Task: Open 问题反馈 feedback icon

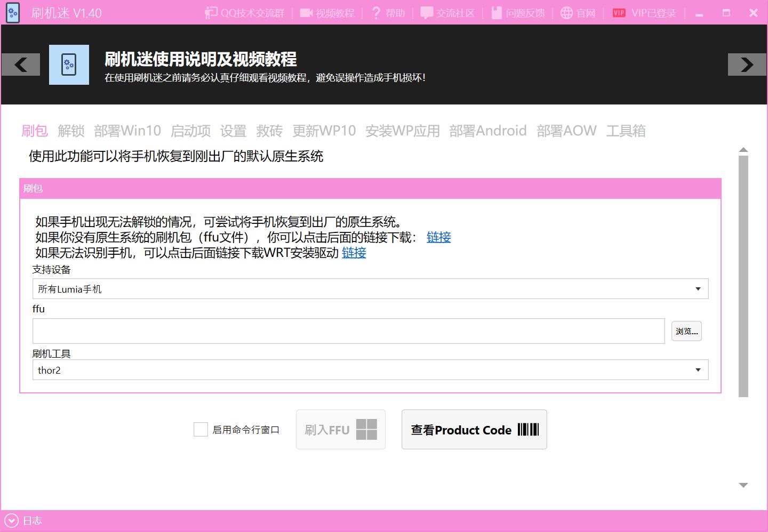Action: click(x=497, y=13)
